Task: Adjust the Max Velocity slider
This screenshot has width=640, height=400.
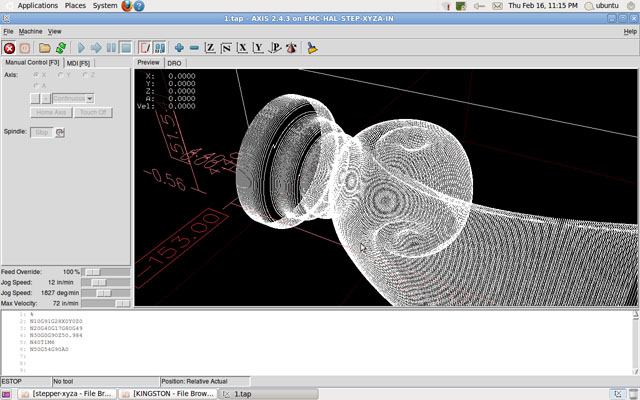Action: coord(105,304)
